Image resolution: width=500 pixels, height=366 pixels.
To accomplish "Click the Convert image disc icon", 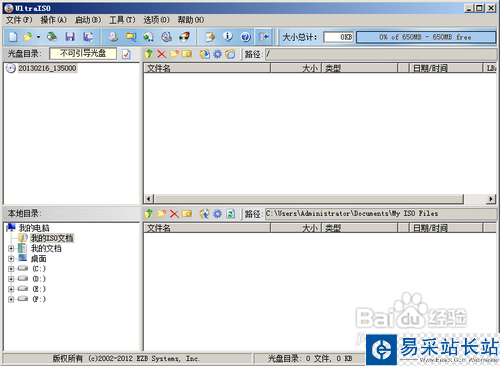I will coord(149,37).
